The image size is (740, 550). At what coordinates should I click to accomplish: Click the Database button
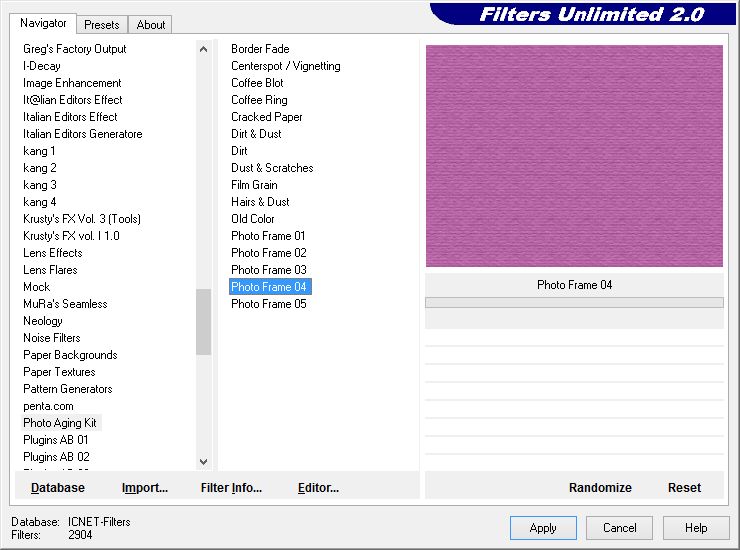coord(58,488)
